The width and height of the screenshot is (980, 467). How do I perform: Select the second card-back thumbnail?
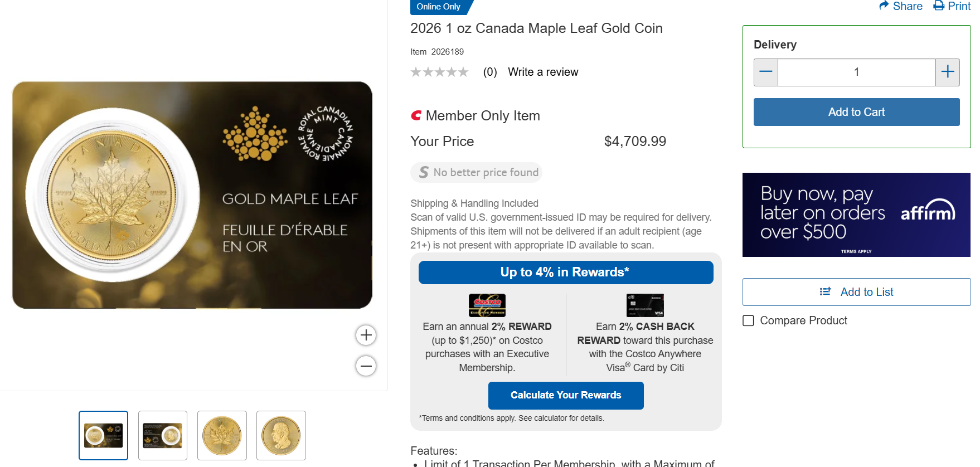pos(163,435)
